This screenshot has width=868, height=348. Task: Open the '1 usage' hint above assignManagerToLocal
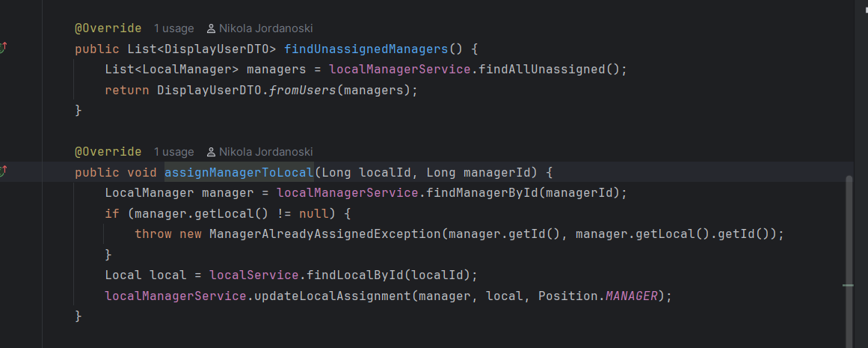[x=173, y=152]
